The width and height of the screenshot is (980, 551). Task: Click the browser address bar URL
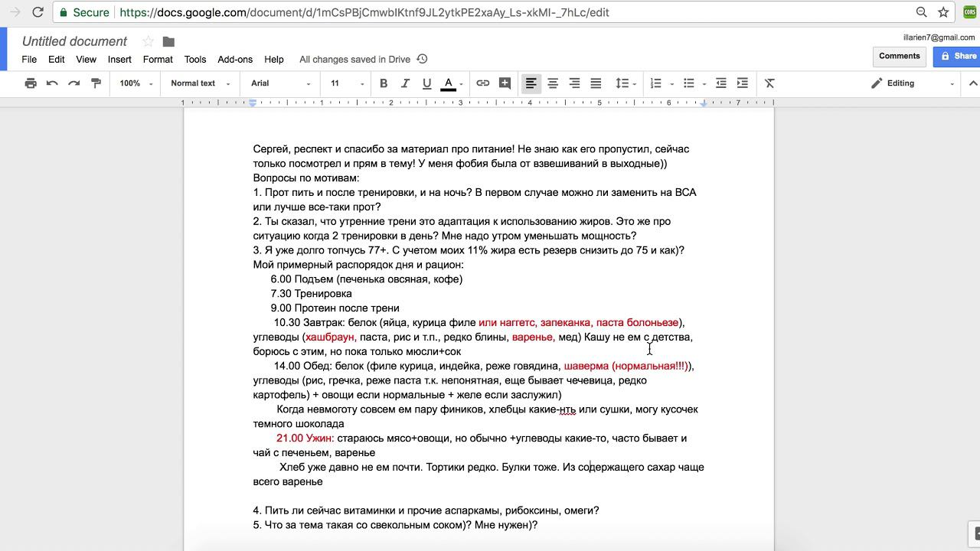(364, 12)
